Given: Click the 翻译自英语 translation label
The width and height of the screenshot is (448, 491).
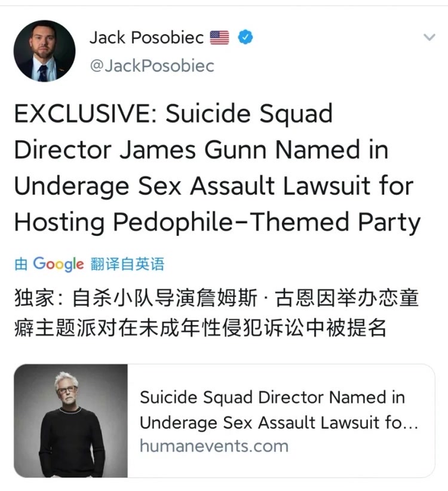Looking at the screenshot, I should [127, 264].
